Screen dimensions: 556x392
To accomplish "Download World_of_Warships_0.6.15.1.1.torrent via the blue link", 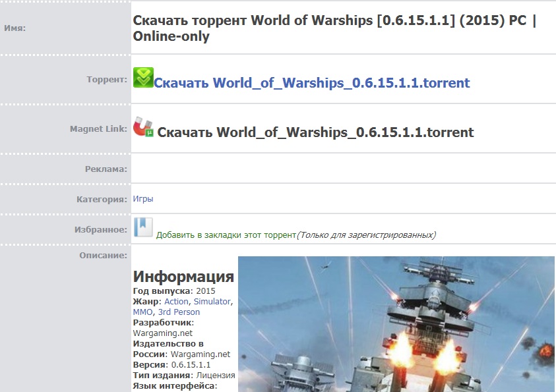I will click(312, 83).
